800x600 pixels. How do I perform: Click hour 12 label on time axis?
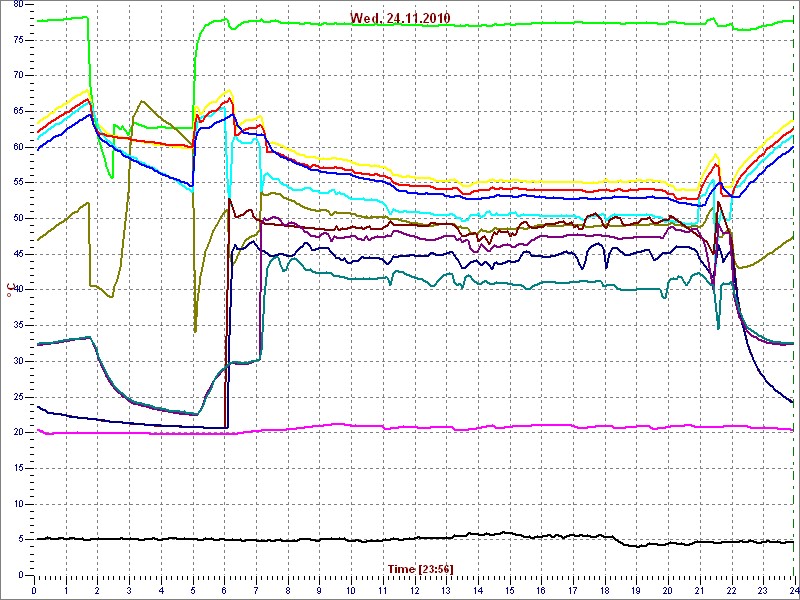click(414, 590)
